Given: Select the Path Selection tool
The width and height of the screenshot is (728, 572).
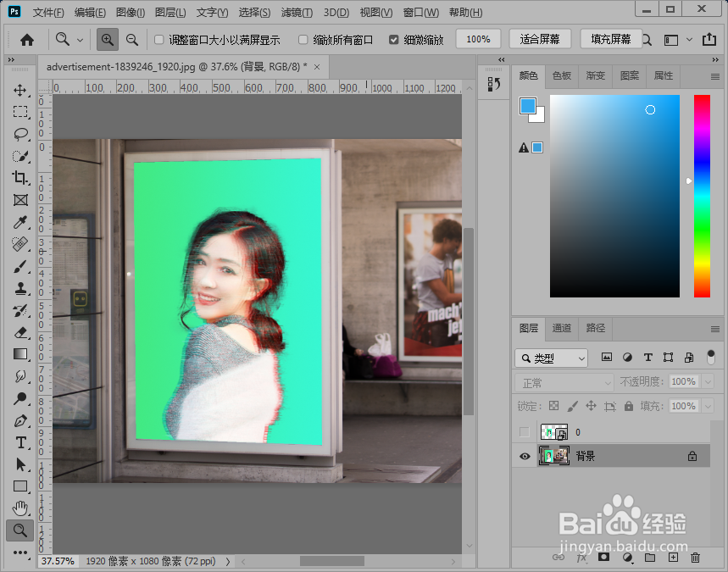Looking at the screenshot, I should click(x=20, y=464).
